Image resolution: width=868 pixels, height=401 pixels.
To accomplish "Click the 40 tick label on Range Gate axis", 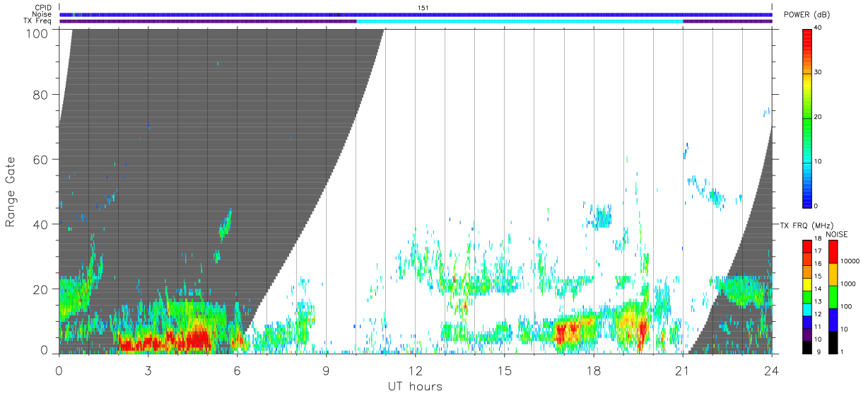I will pos(40,224).
